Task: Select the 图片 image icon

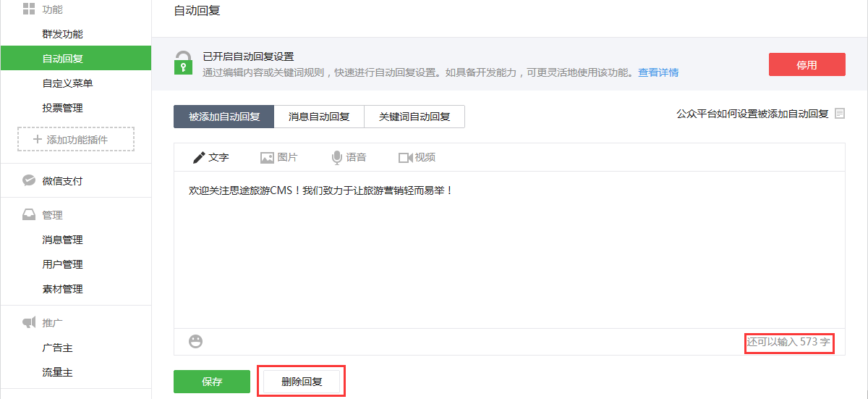Action: click(267, 158)
